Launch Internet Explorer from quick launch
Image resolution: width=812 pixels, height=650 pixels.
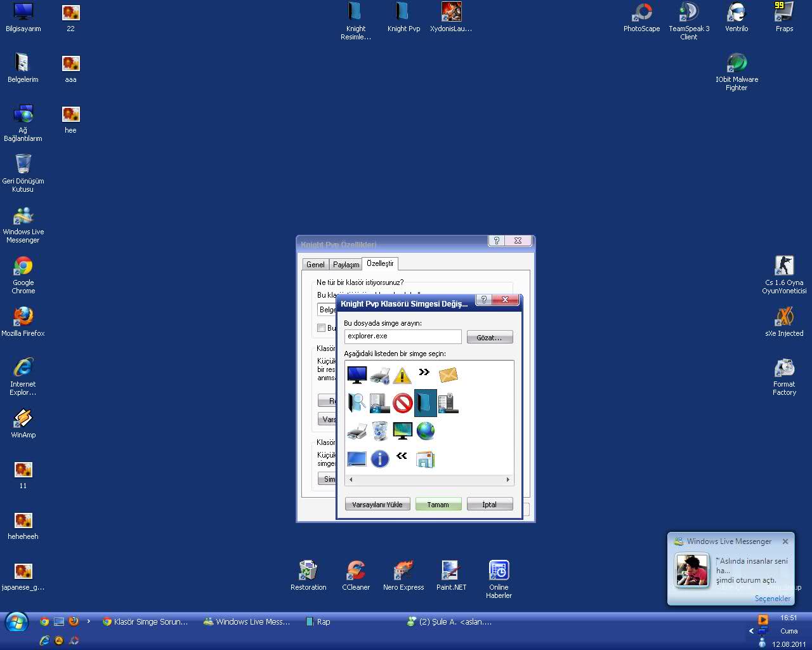(x=44, y=640)
